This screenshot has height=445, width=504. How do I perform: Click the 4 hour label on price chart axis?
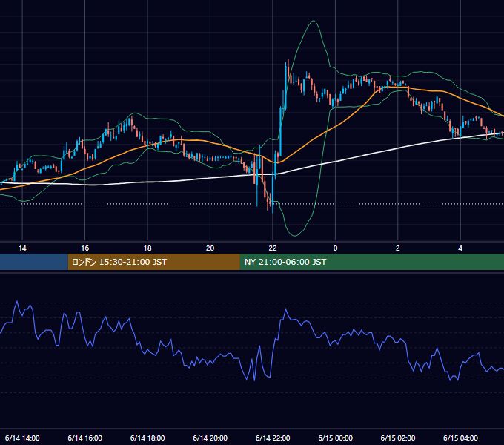[460, 248]
